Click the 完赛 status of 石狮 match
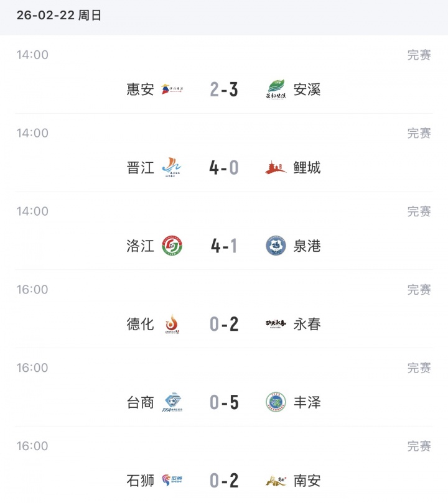This screenshot has width=448, height=503. [419, 446]
